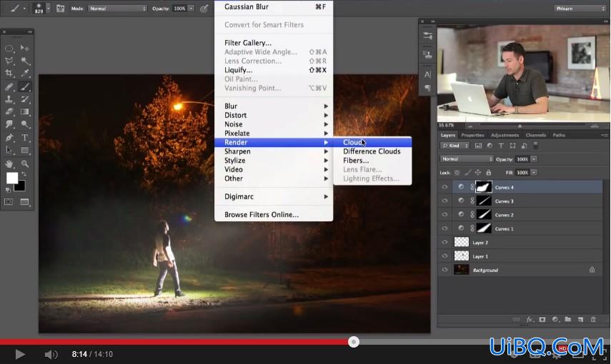Select the Dodge tool
The width and height of the screenshot is (611, 364).
point(24,124)
